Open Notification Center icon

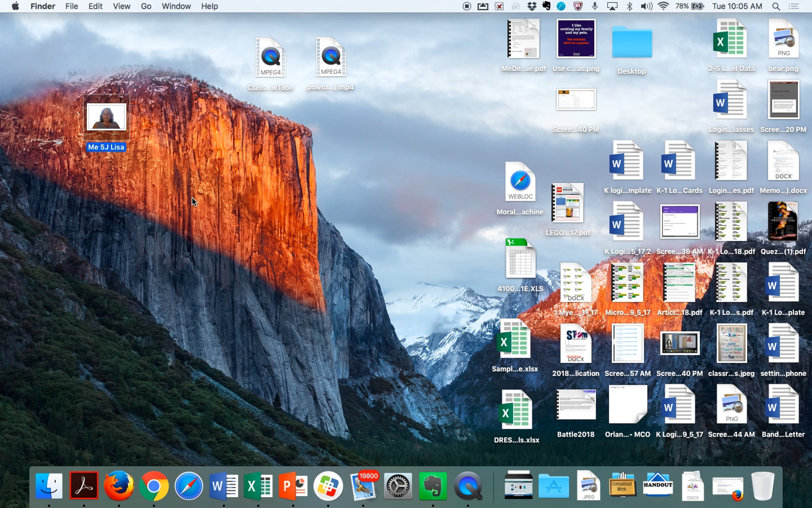[794, 6]
